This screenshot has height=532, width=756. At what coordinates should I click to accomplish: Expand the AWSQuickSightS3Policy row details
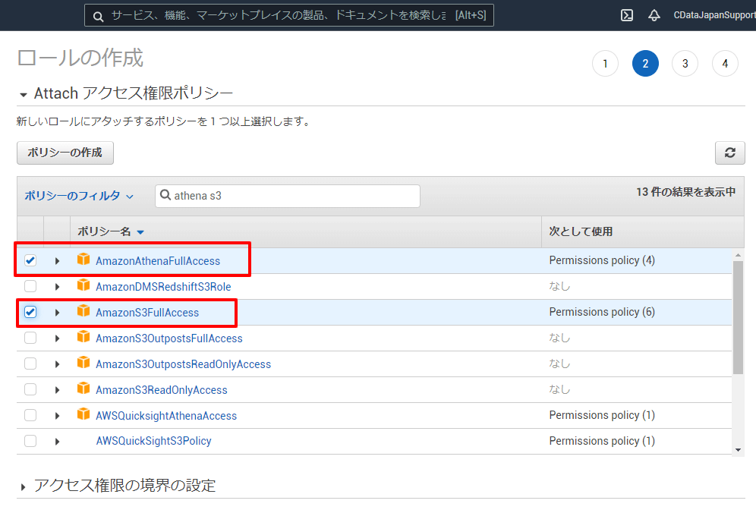click(57, 442)
